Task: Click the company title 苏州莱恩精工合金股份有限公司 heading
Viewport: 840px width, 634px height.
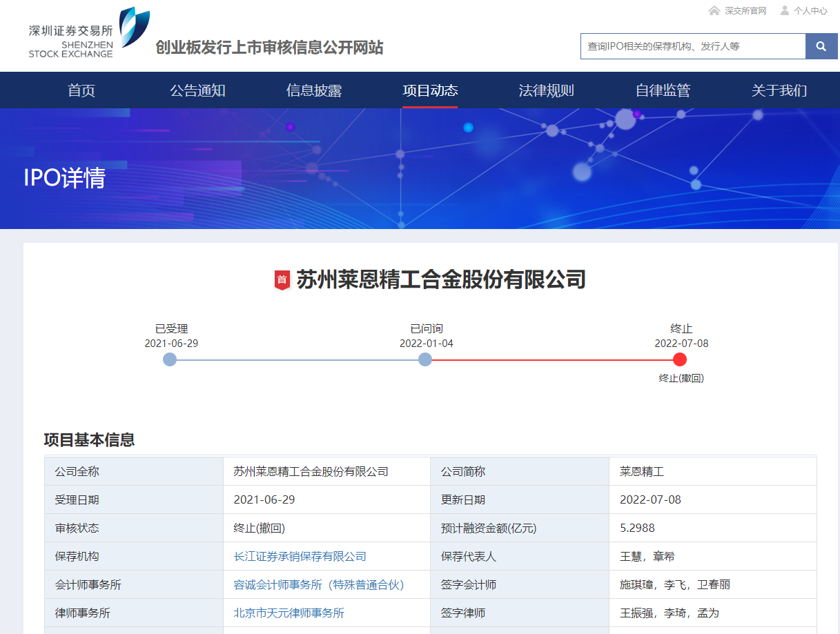Action: [x=441, y=279]
